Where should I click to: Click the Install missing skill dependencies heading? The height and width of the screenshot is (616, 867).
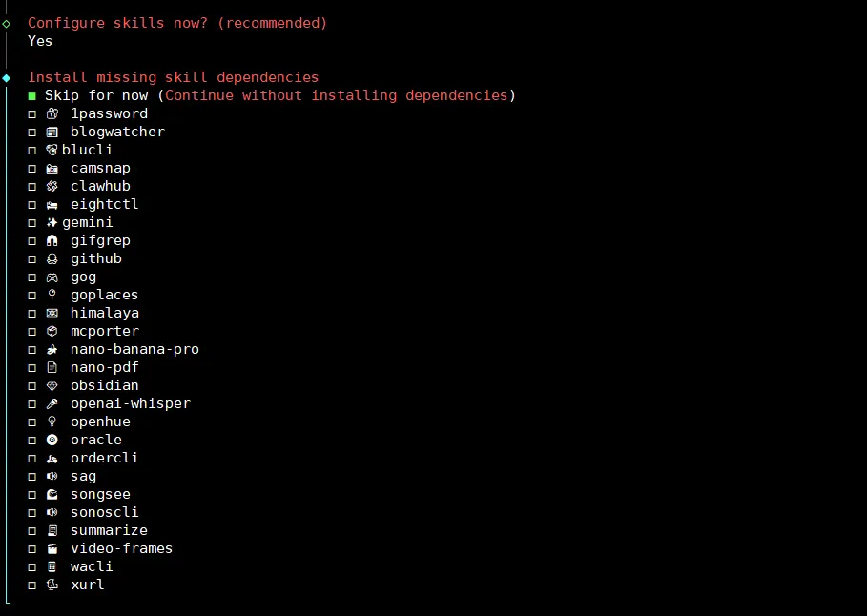[x=173, y=77]
